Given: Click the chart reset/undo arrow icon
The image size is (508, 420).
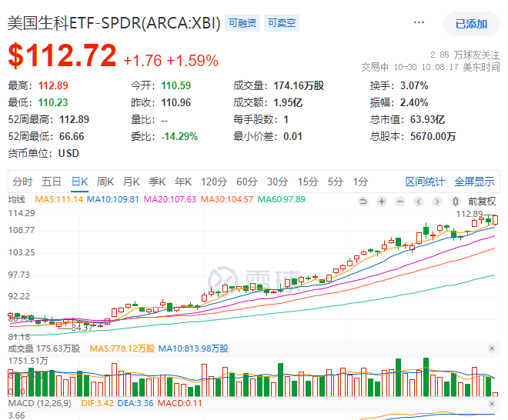Looking at the screenshot, I should (363, 202).
